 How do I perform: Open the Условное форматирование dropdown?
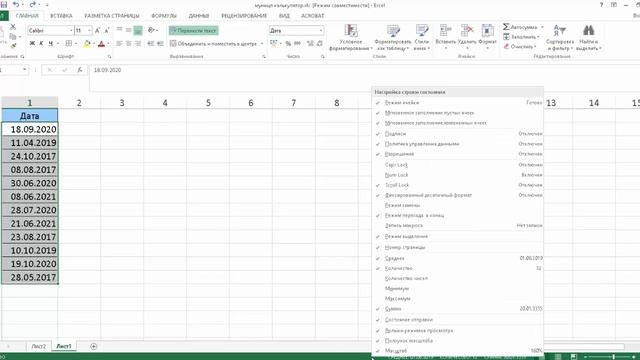pos(351,38)
